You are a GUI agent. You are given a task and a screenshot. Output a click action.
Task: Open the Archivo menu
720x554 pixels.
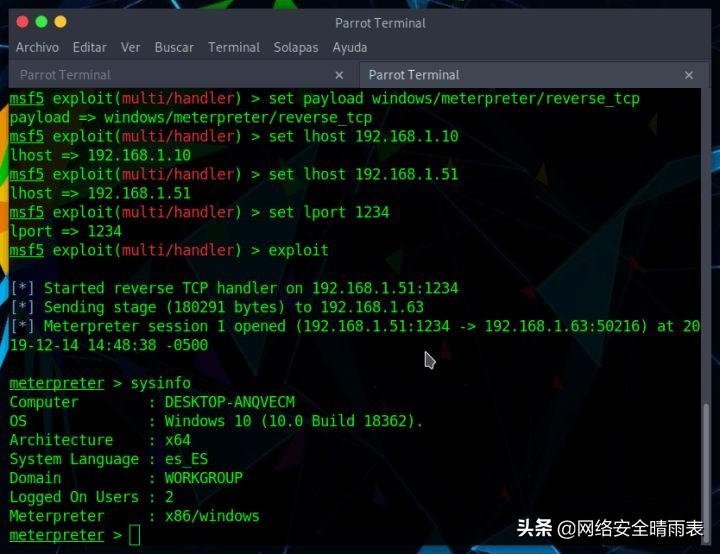click(37, 47)
